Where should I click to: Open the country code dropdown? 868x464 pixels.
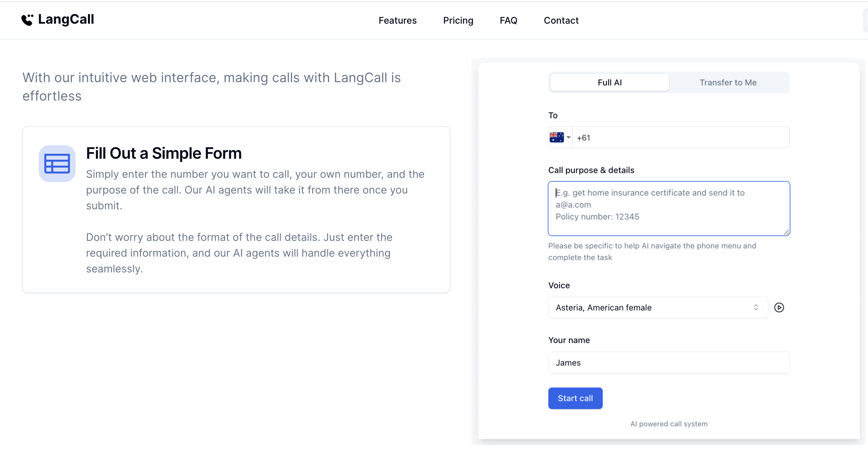pyautogui.click(x=560, y=137)
